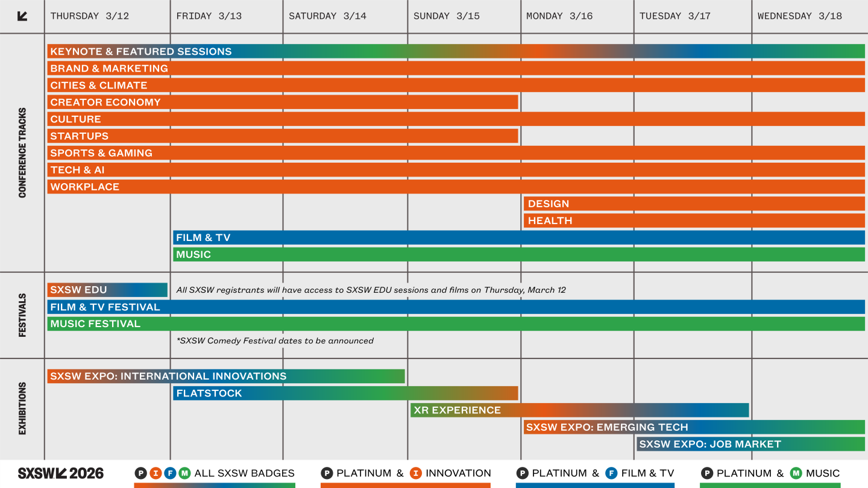Pick the orange swatch under Platinum & Innovation

[406, 485]
